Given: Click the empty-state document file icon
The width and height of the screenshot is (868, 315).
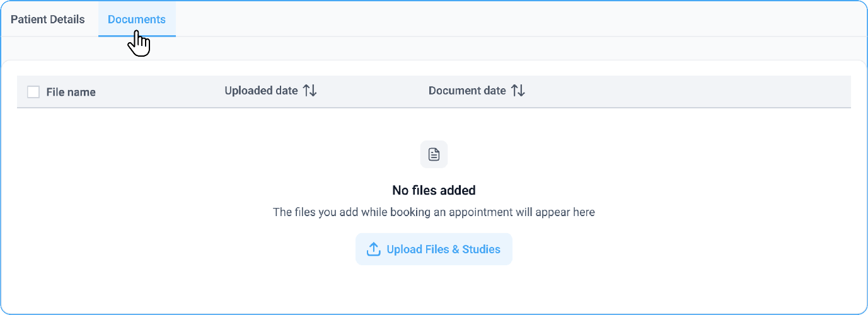Looking at the screenshot, I should pyautogui.click(x=434, y=154).
